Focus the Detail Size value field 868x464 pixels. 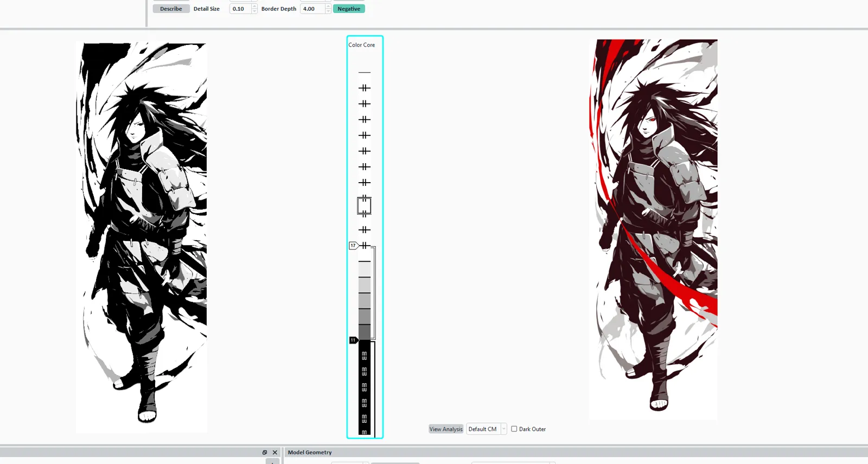240,9
